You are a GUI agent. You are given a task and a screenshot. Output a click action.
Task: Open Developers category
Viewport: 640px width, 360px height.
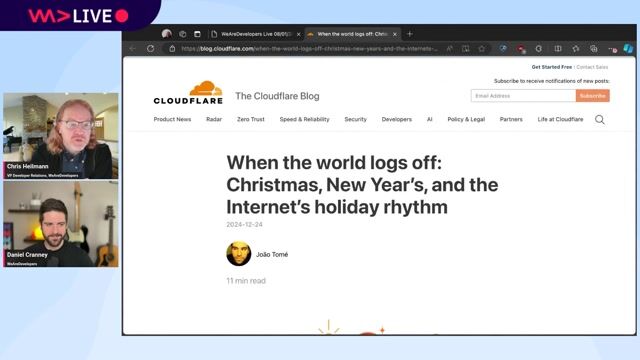pyautogui.click(x=397, y=119)
